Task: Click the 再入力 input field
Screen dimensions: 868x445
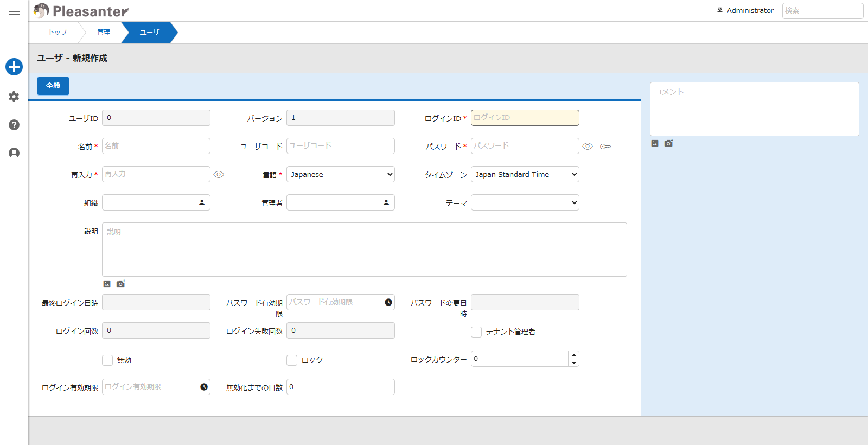Action: (156, 174)
